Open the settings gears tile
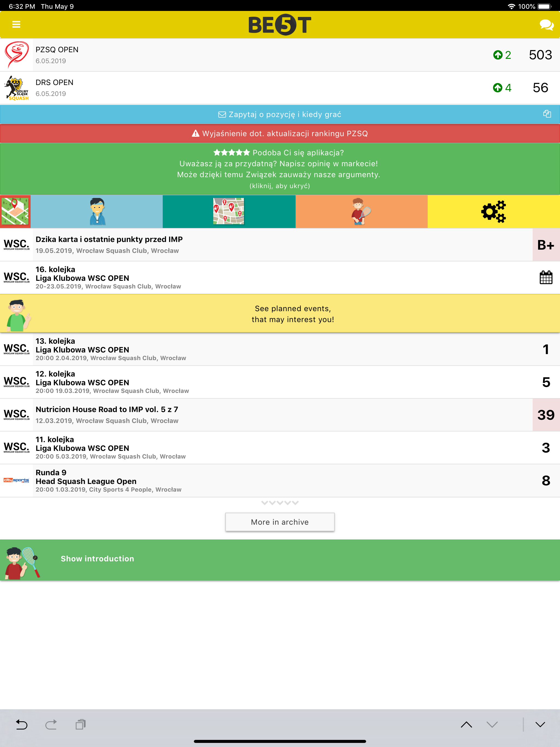Screen dimensions: 560x747 pos(494,211)
